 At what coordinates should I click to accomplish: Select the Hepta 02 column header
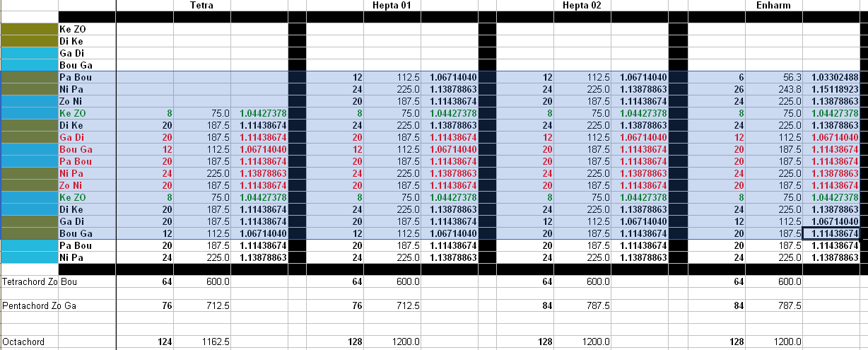click(582, 6)
